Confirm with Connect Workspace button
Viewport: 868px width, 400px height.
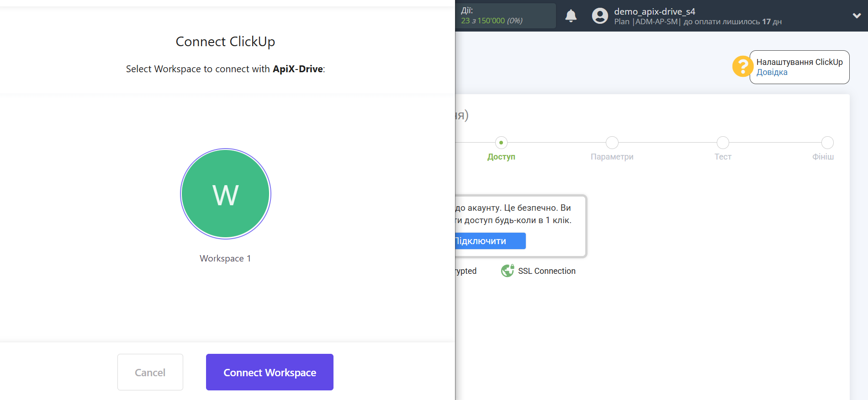(x=270, y=372)
